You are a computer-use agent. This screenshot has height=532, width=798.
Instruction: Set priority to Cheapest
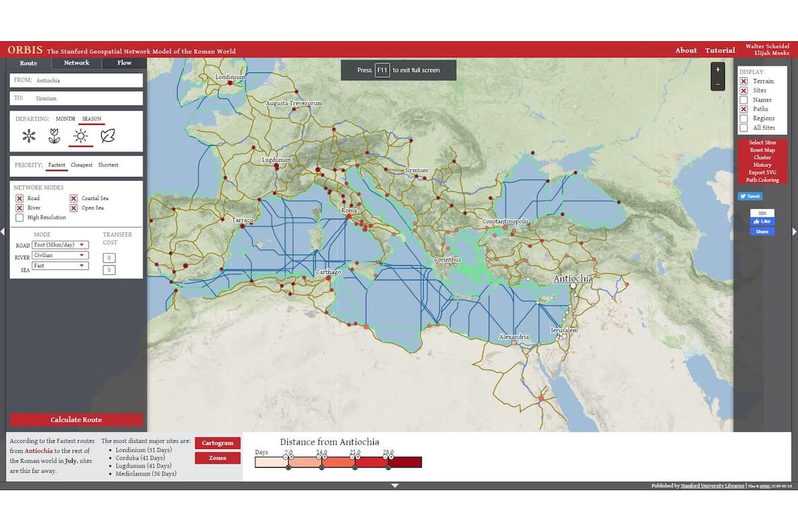click(x=82, y=165)
